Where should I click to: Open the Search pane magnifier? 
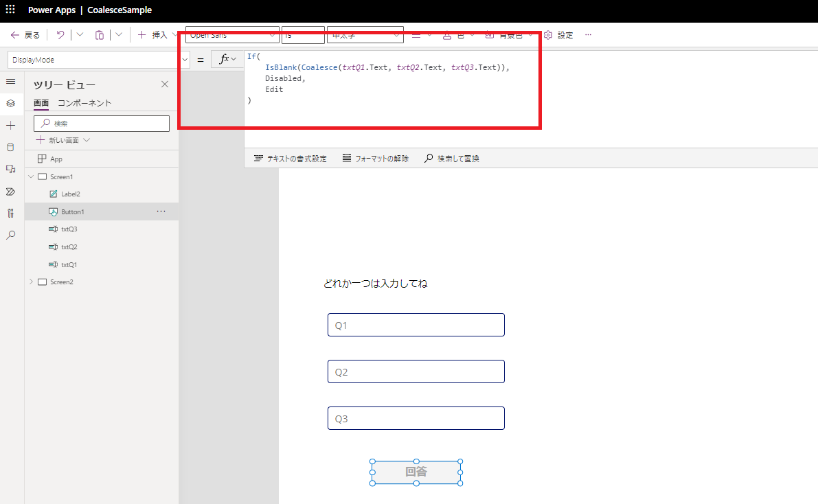[x=10, y=235]
